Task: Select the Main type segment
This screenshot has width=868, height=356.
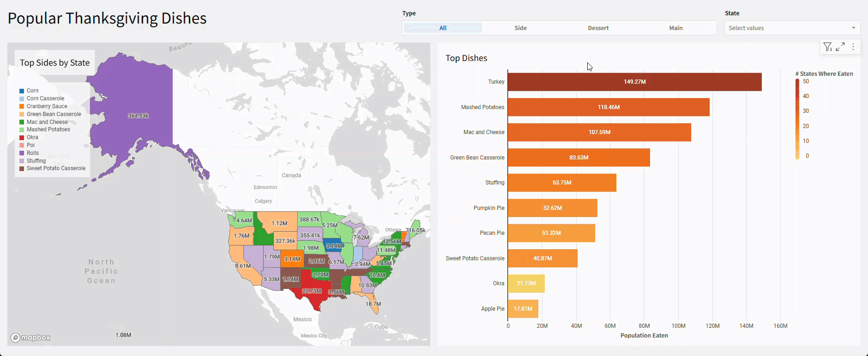Action: click(x=676, y=28)
